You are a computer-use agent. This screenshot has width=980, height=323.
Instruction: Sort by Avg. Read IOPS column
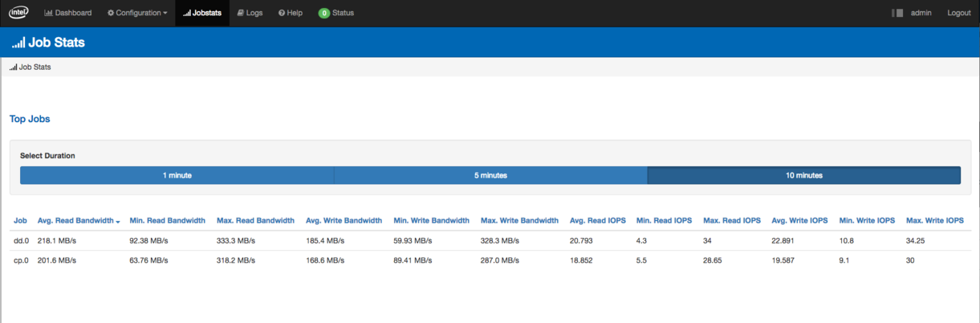coord(596,220)
